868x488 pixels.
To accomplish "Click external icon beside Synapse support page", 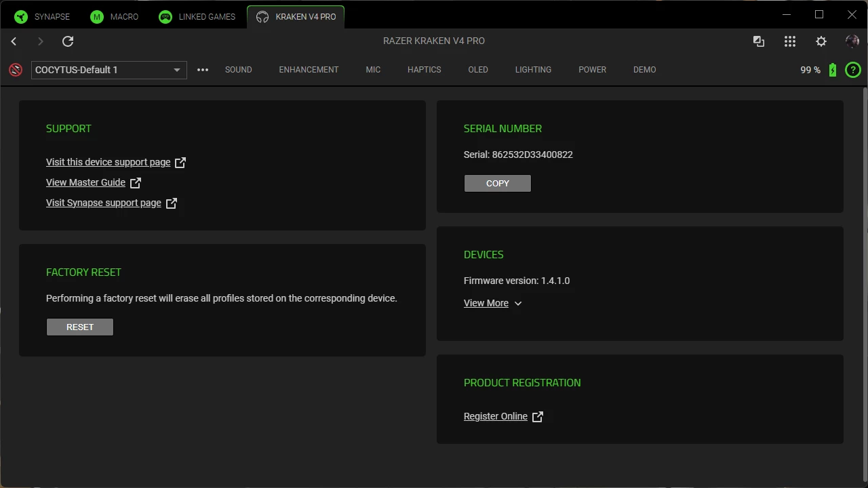I will click(172, 203).
